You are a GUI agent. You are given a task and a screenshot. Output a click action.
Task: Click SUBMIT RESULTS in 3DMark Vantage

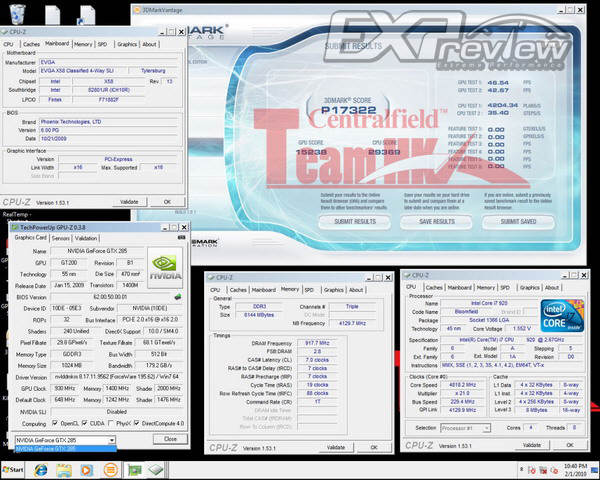point(355,222)
